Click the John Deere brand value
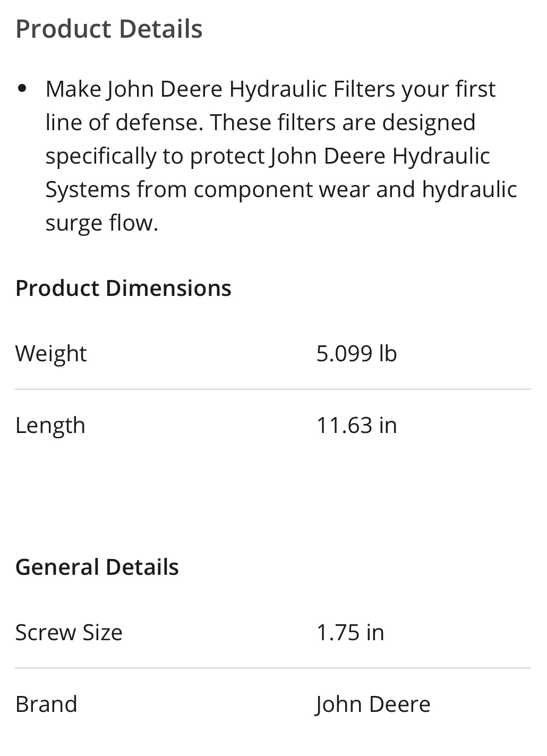This screenshot has width=547, height=756. (373, 704)
